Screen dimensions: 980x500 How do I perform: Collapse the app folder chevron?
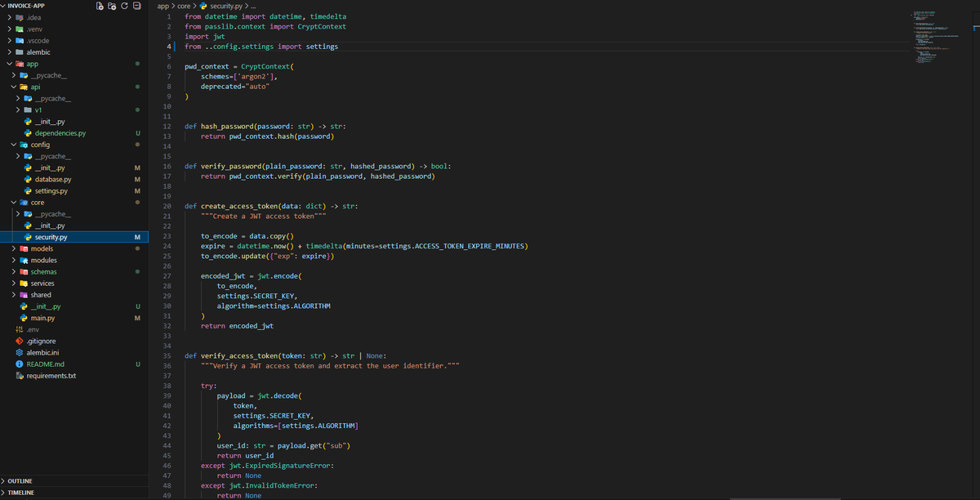[8, 63]
